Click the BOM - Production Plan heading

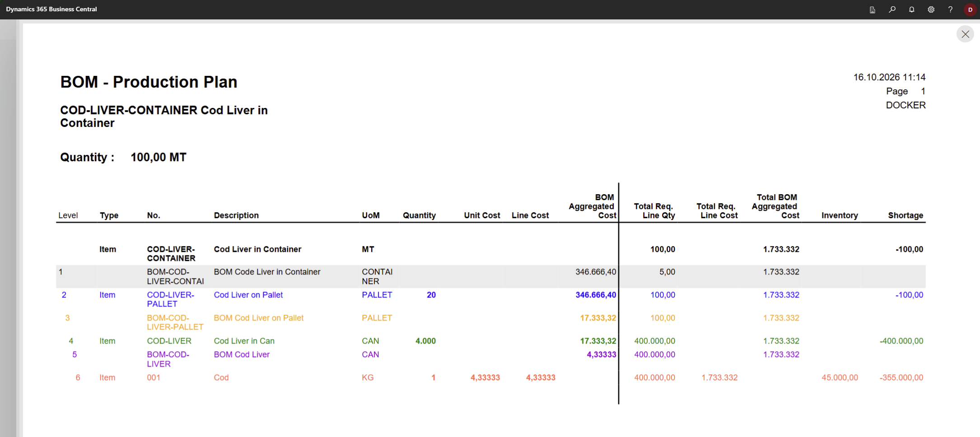(149, 82)
